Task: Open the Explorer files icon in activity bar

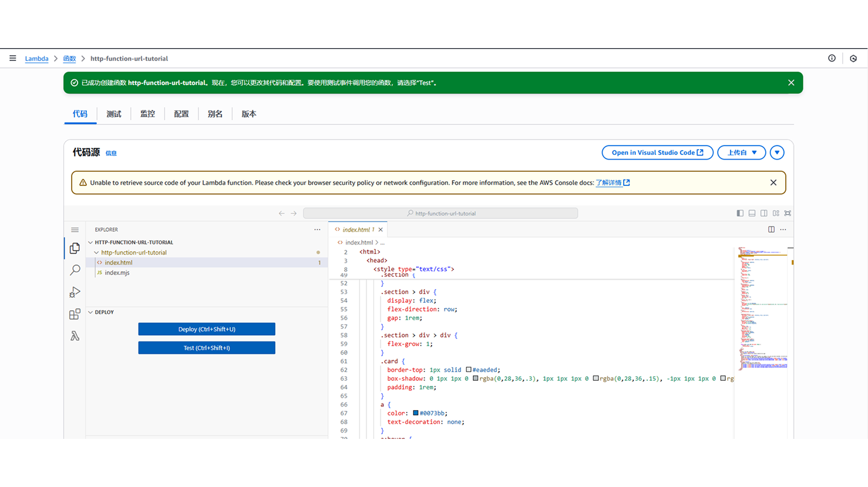Action: pos(75,249)
